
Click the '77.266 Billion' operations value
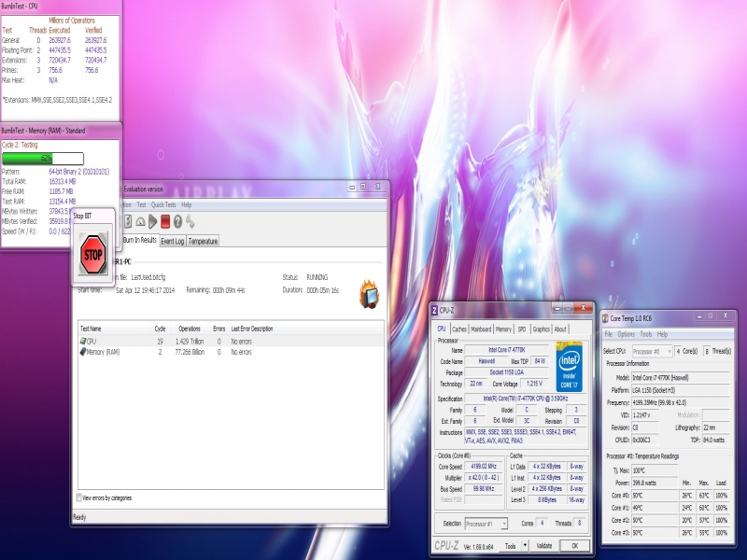pos(190,352)
